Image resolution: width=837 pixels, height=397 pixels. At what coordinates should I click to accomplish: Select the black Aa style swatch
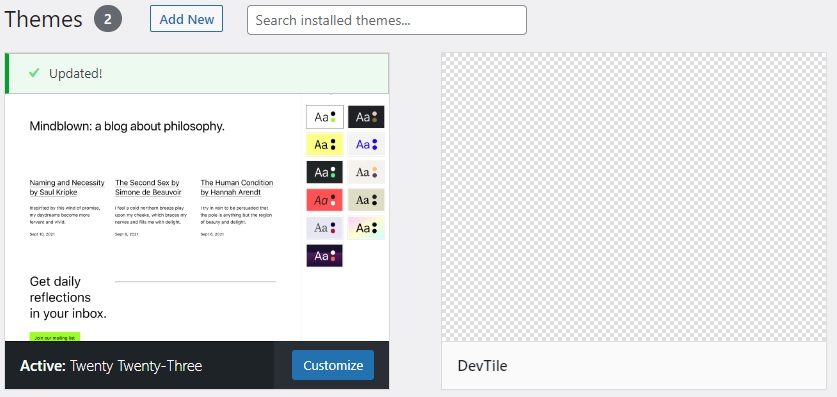pos(366,117)
